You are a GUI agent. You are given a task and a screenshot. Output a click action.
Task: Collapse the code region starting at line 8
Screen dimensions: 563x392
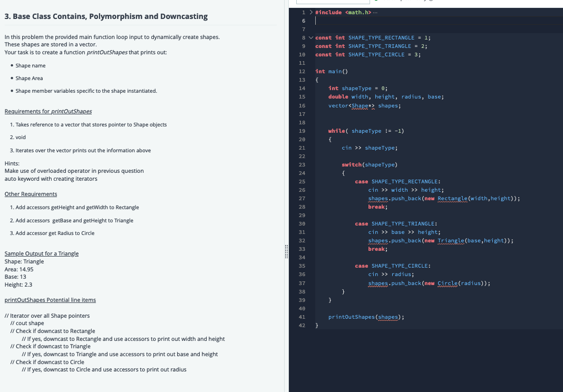(x=311, y=38)
